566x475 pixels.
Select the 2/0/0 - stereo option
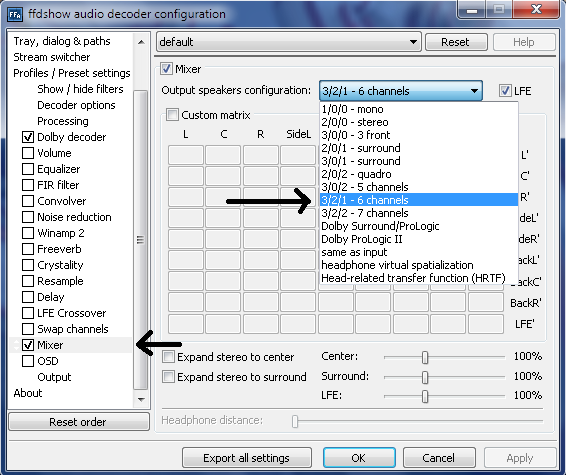pos(419,122)
